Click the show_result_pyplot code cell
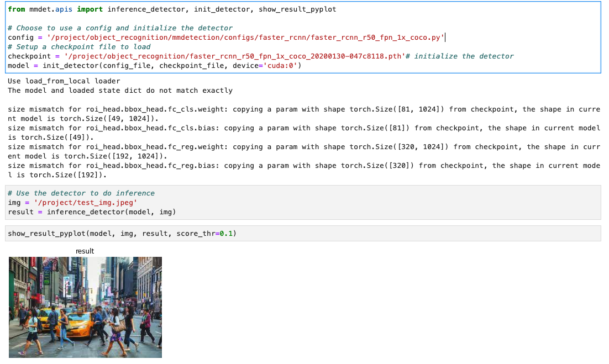Screen dimensions: 609x364 pos(304,233)
